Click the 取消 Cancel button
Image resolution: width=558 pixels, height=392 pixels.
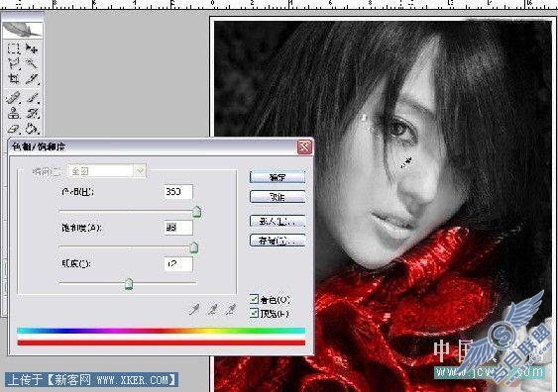(278, 197)
